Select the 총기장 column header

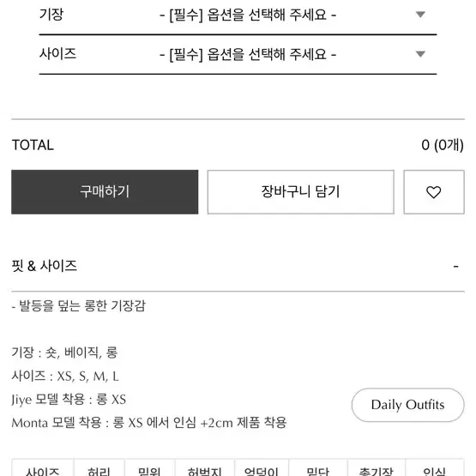377,470
